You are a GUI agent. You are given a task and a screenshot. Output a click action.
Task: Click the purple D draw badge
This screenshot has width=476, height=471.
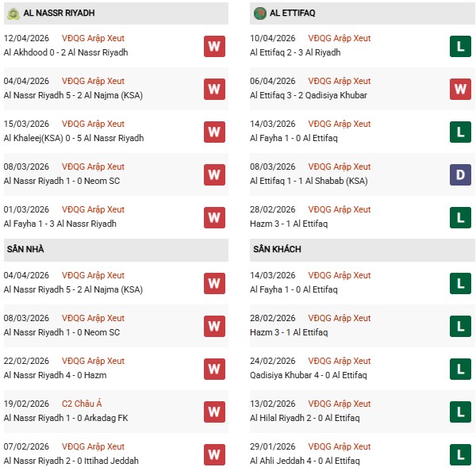click(461, 174)
